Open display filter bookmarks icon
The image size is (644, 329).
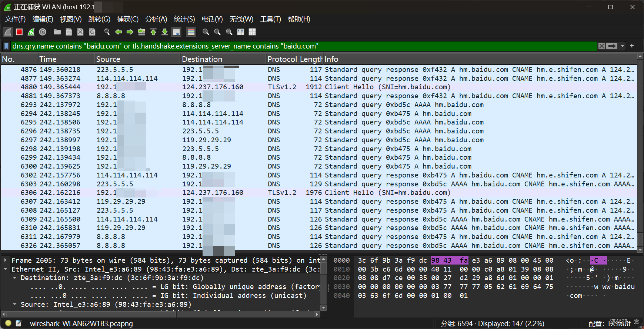[x=6, y=46]
